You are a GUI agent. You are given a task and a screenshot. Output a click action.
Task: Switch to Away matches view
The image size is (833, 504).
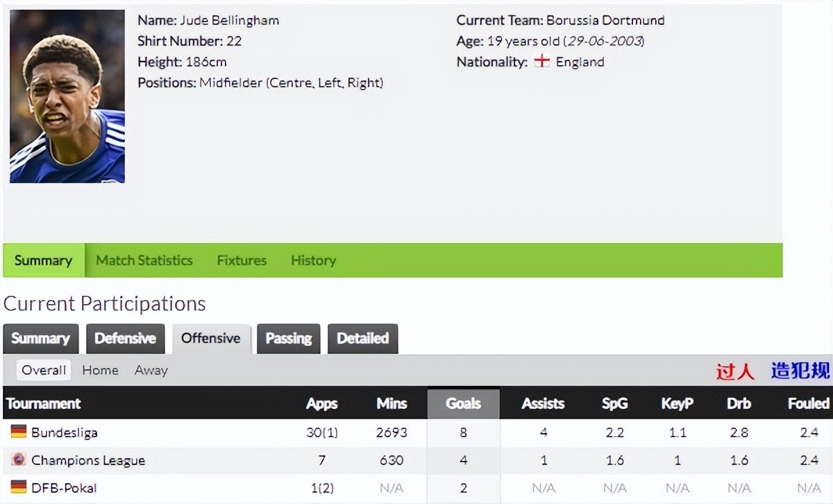pos(151,370)
